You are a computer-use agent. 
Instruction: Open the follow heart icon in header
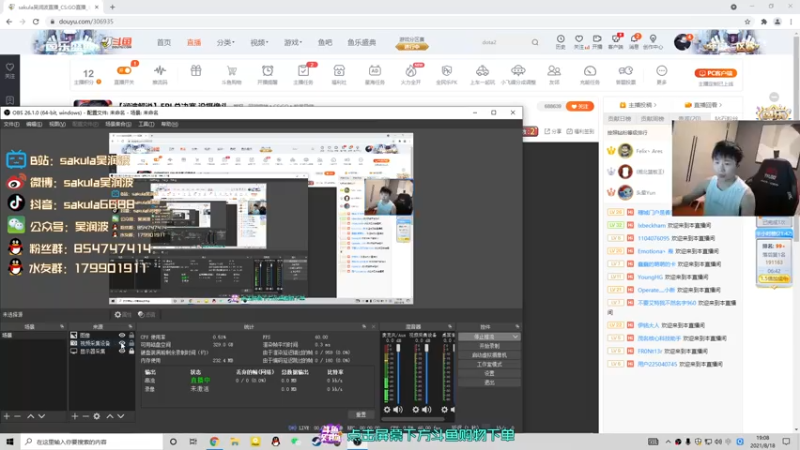point(579,39)
